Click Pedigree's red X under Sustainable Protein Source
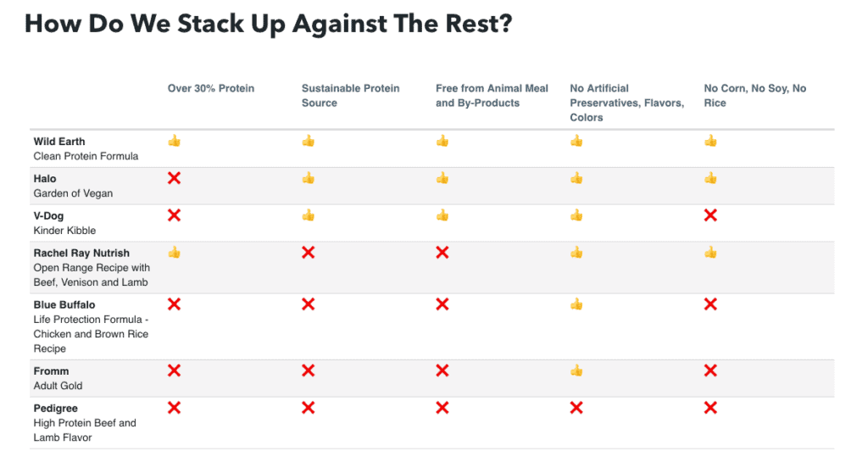The image size is (868, 468). 309,408
